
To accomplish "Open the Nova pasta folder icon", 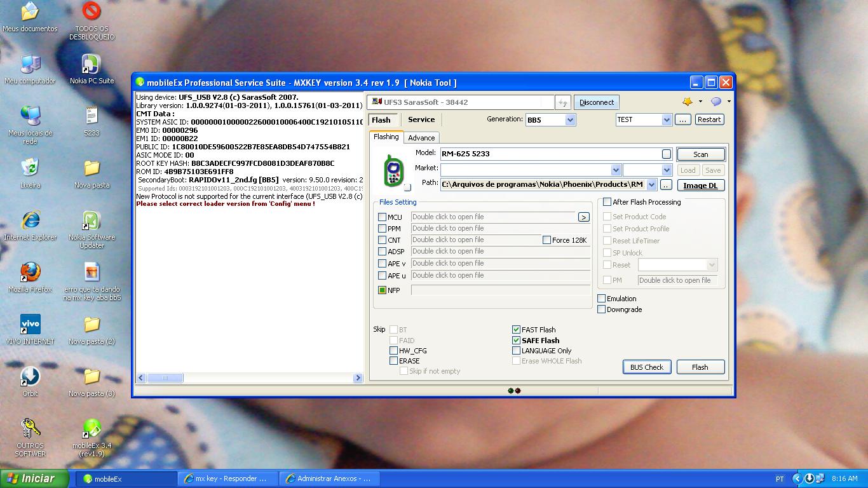I will pyautogui.click(x=92, y=173).
